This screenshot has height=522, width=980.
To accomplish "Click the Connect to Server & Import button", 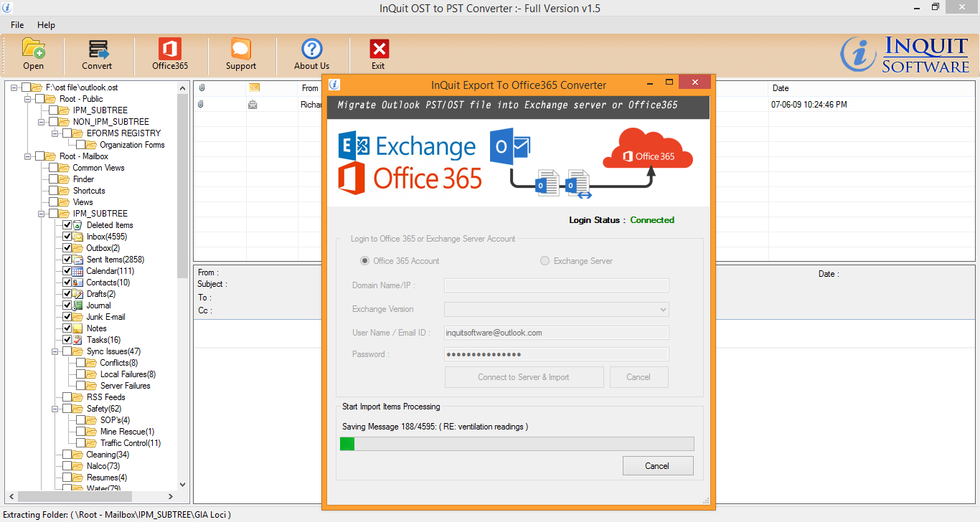I will point(523,377).
